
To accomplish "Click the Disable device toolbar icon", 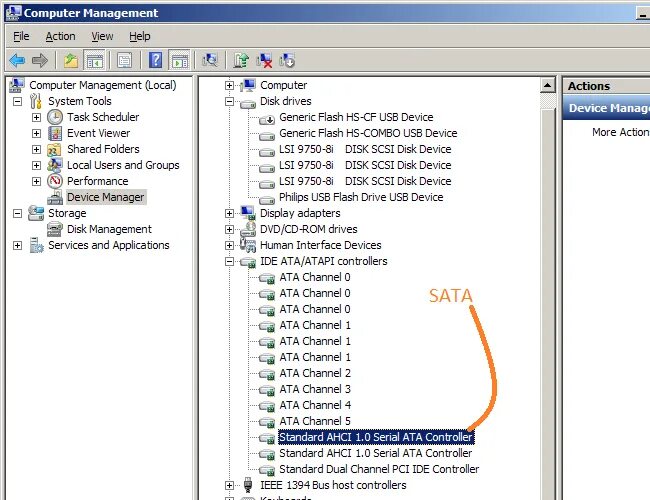I will 287,61.
